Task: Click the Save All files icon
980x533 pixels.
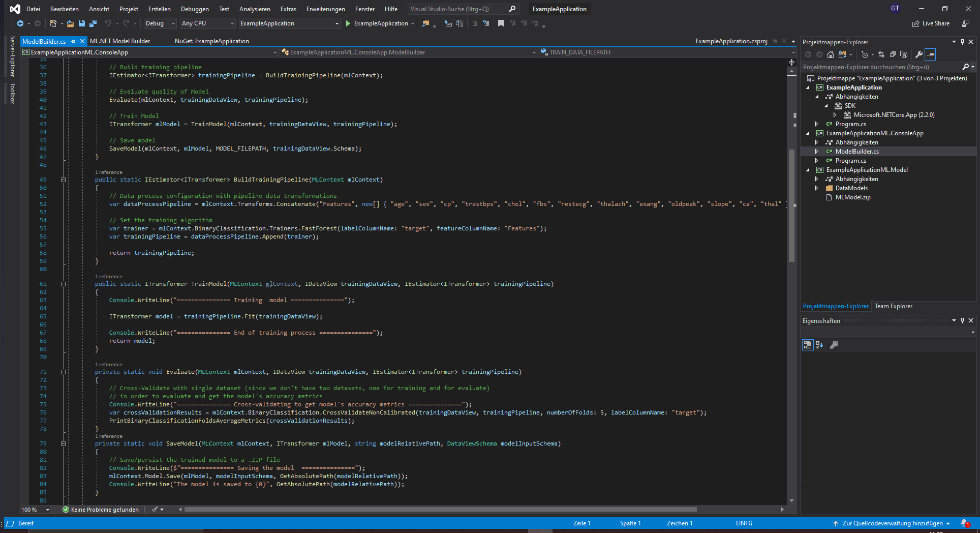Action: [x=93, y=23]
